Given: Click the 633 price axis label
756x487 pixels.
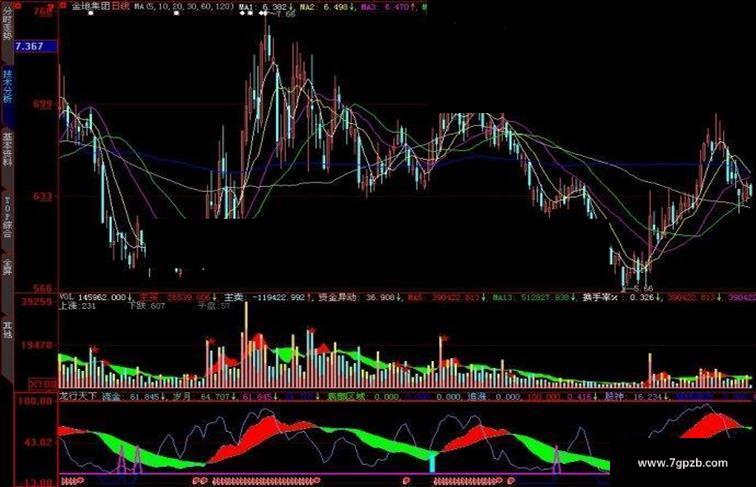Looking at the screenshot, I should [41, 196].
